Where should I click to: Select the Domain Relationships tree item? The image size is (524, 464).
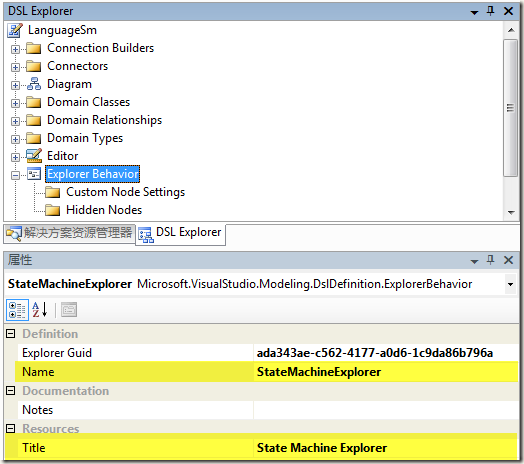click(x=105, y=120)
